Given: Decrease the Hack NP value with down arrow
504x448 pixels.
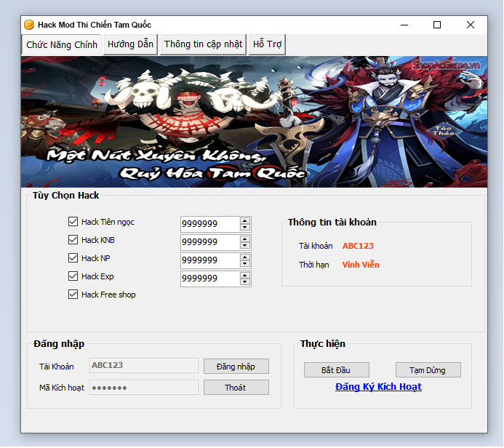Looking at the screenshot, I should (244, 263).
